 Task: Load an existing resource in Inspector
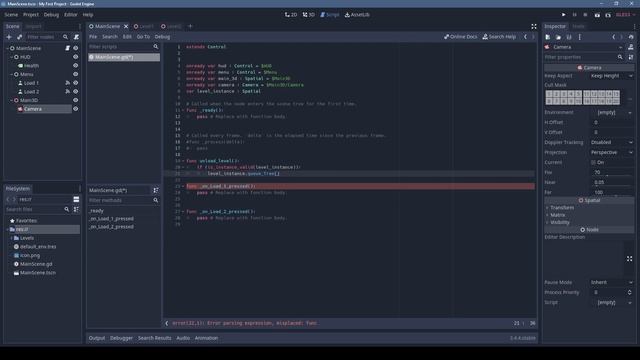[x=558, y=37]
